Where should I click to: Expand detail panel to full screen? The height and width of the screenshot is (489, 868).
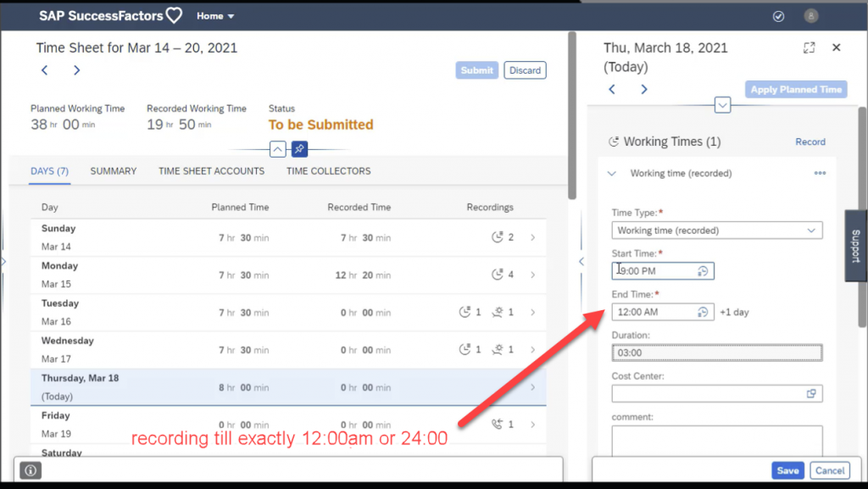[x=810, y=47]
